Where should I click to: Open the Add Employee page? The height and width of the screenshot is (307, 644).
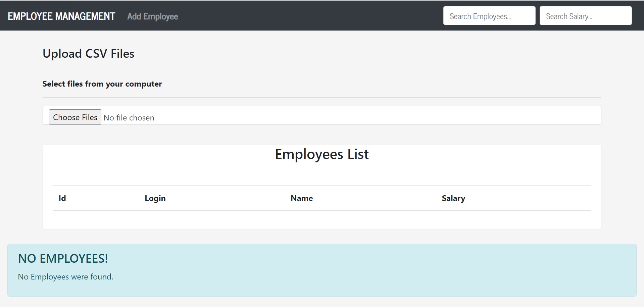click(x=152, y=16)
